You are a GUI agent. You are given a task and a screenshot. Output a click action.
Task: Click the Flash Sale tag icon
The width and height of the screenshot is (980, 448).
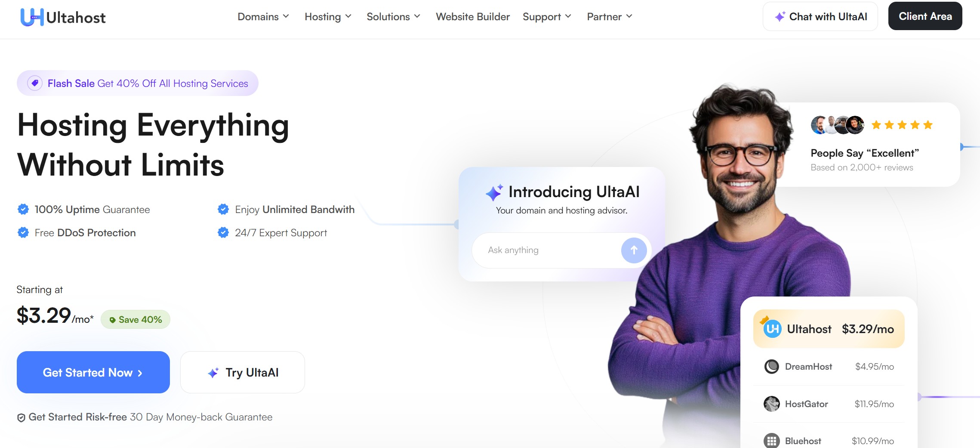[x=35, y=83]
